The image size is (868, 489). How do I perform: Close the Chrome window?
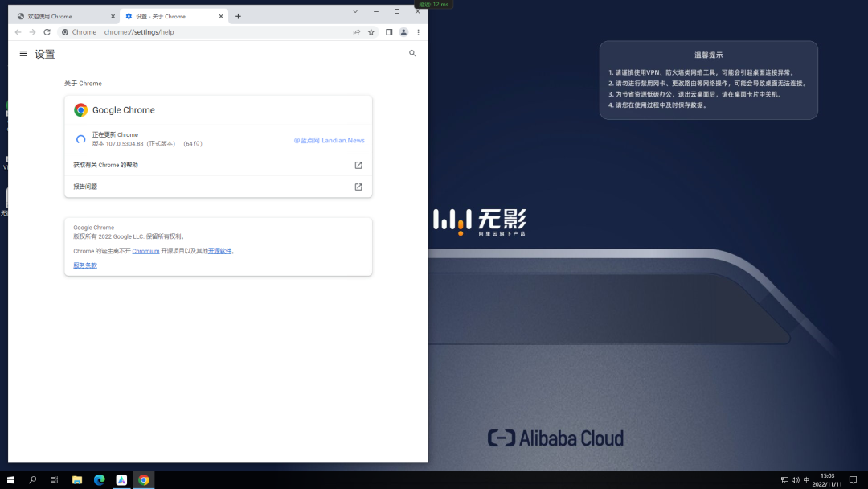(418, 11)
